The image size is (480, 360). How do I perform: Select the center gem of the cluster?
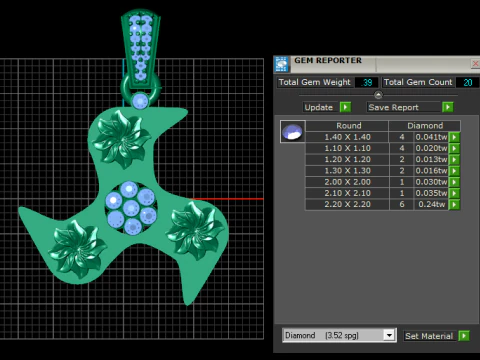point(131,208)
